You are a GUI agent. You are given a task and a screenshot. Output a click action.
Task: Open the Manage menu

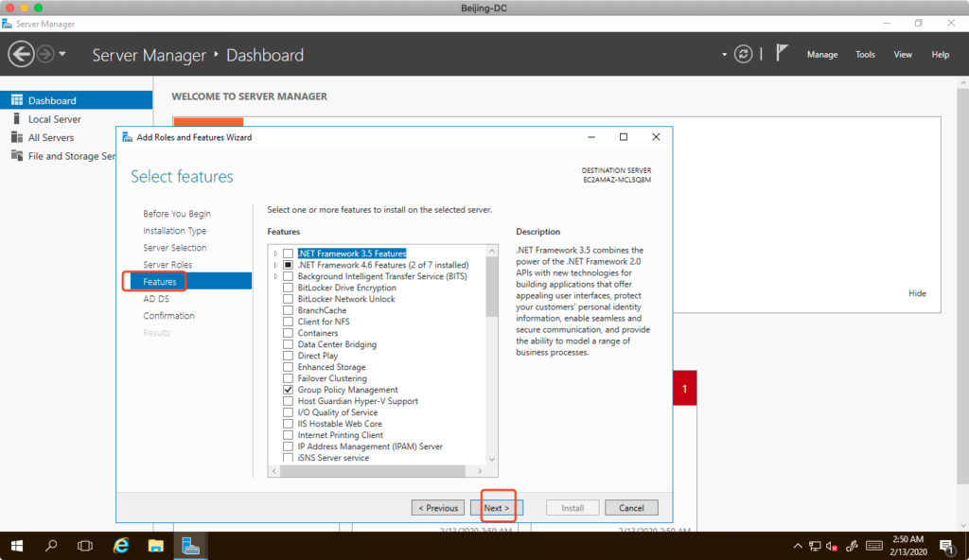(x=821, y=55)
